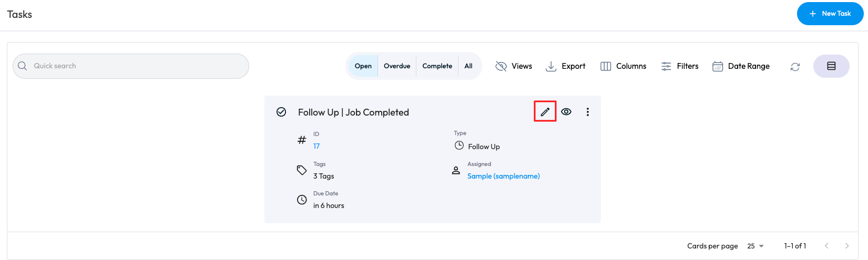Click the 'in 6 hours' due date text
868x260 pixels.
click(x=329, y=205)
